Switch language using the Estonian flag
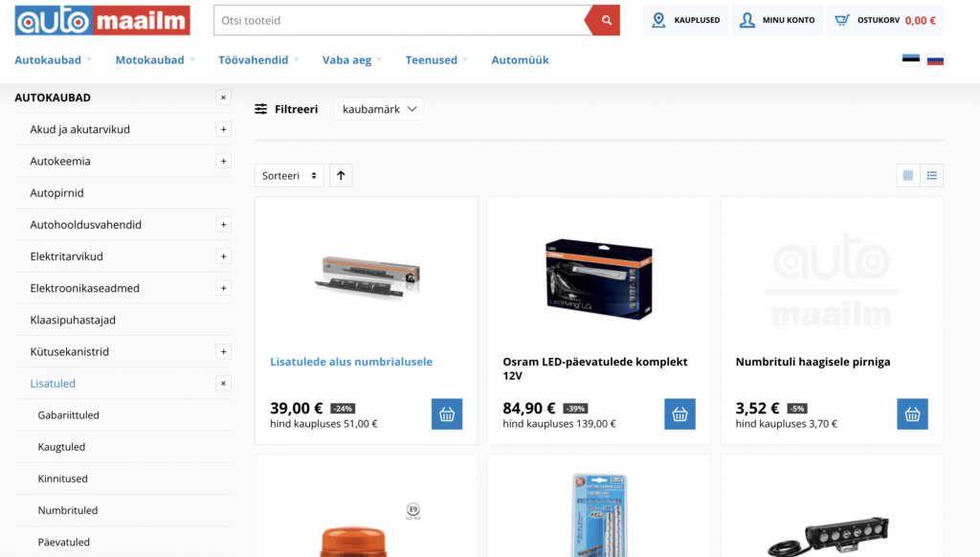The width and height of the screenshot is (980, 557). click(x=910, y=59)
